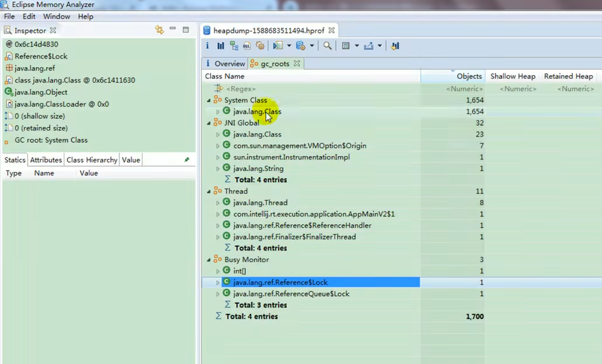602x364 pixels.
Task: Click the Find Object by Address magnifier
Action: click(328, 46)
